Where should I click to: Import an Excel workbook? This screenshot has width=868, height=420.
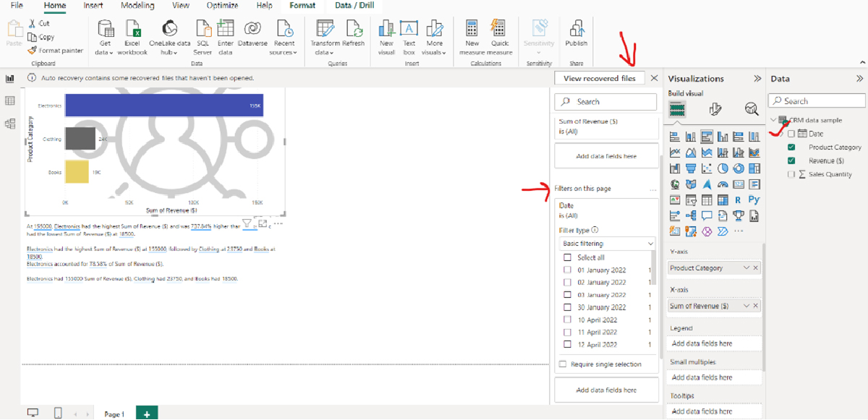click(x=132, y=37)
